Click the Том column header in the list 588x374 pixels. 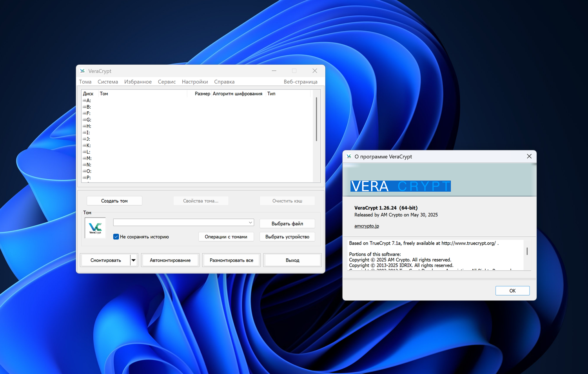[x=104, y=94]
